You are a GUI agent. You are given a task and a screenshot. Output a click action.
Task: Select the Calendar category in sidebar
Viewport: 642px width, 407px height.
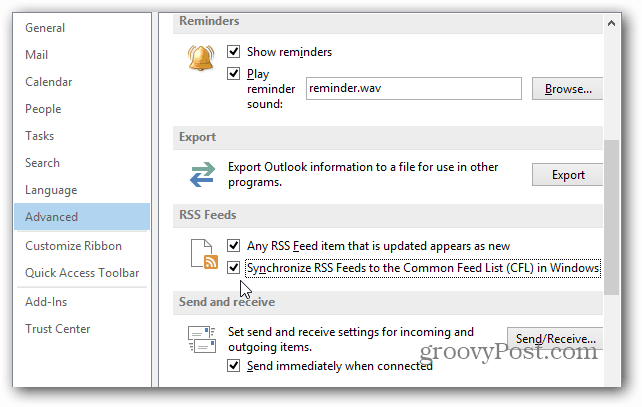pyautogui.click(x=49, y=82)
